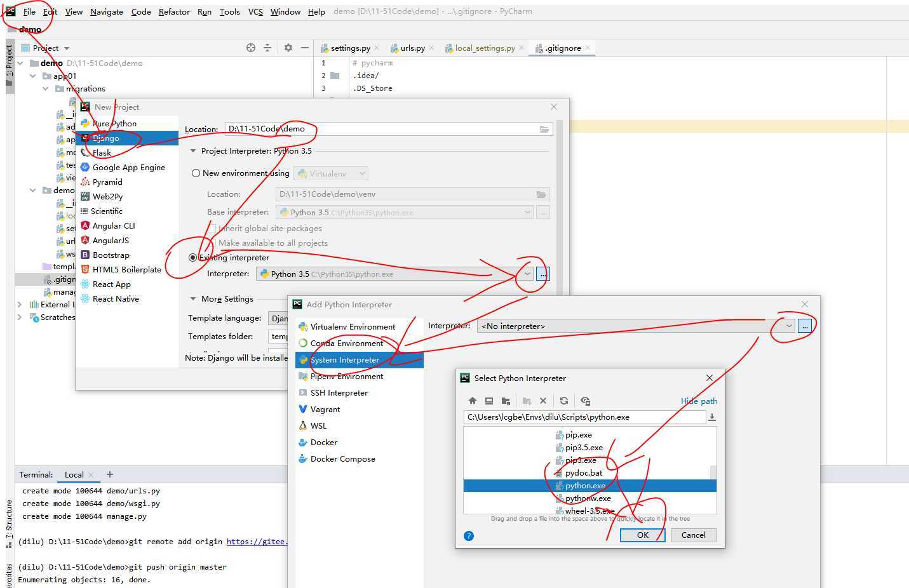This screenshot has height=588, width=909.
Task: Collapse the app01 folder in project tree
Action: coord(33,76)
